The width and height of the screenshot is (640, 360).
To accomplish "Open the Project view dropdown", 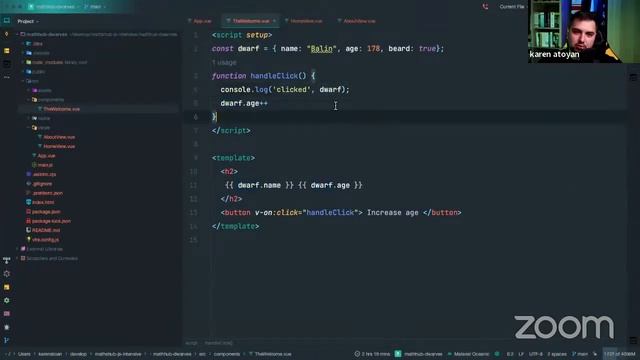I will [28, 21].
